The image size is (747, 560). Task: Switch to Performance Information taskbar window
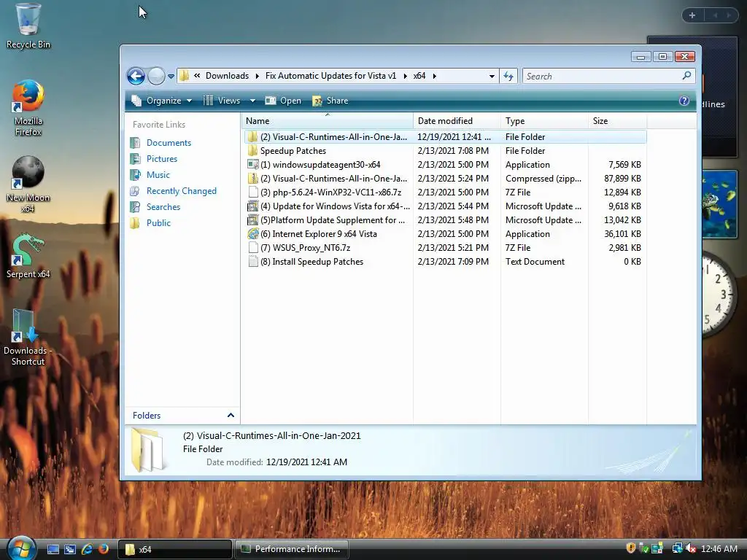pyautogui.click(x=292, y=549)
